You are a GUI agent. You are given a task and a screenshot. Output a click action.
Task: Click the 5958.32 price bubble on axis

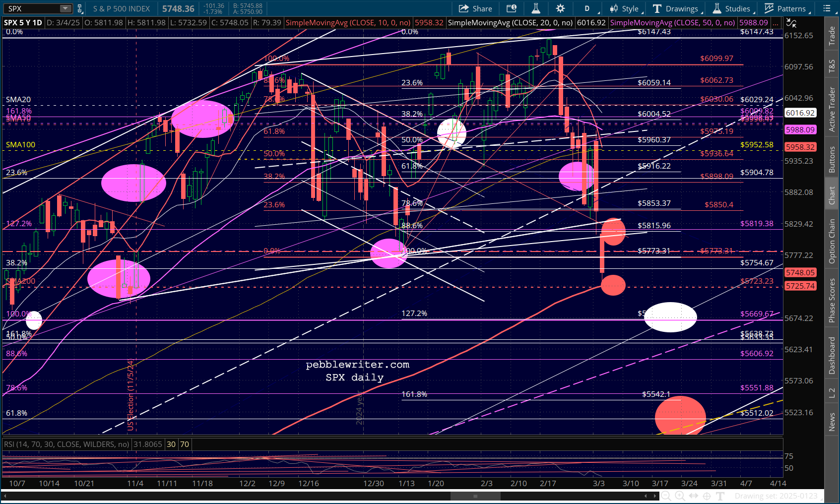click(x=800, y=147)
